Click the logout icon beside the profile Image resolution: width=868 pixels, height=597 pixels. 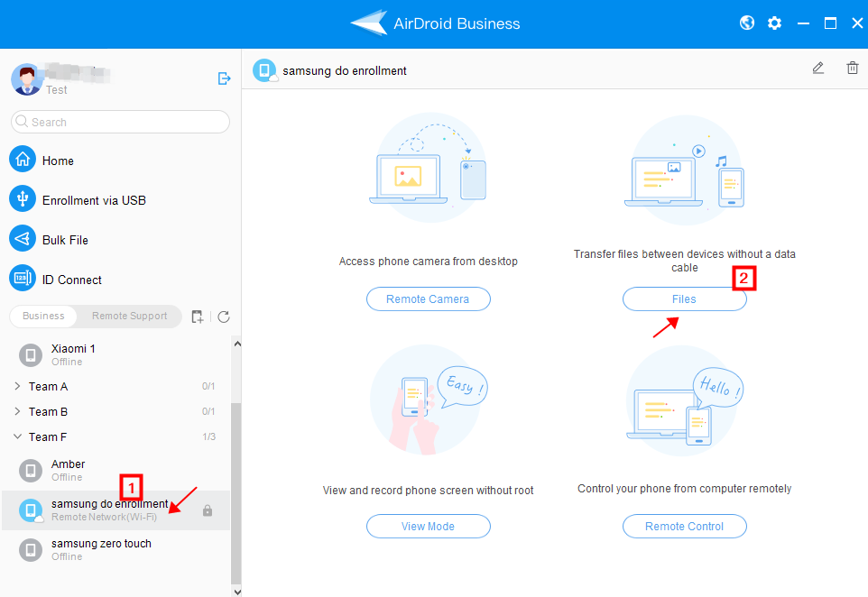[x=225, y=78]
